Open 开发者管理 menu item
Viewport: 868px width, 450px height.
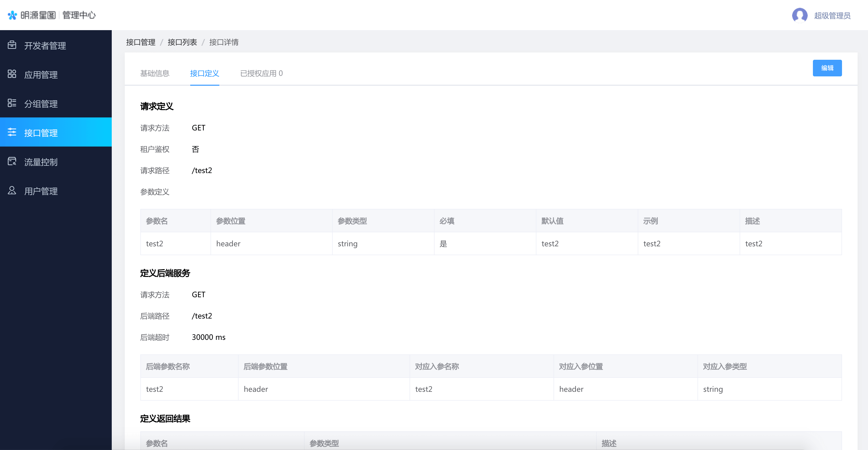45,45
